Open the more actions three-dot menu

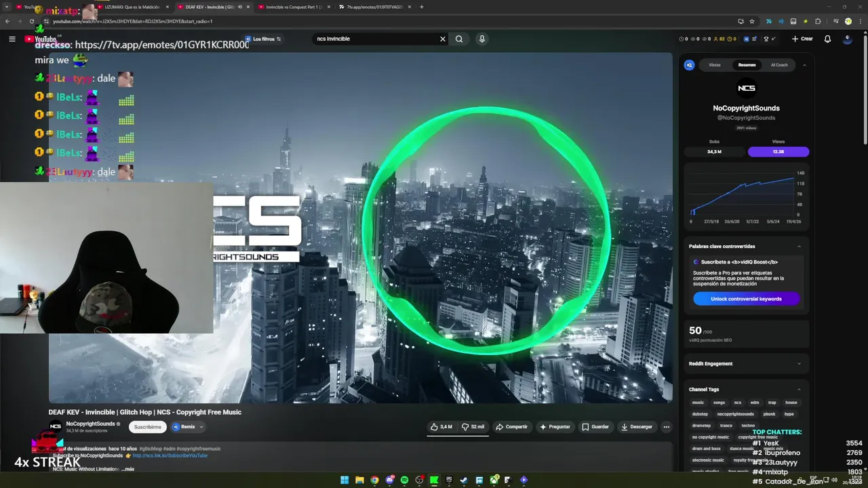[x=667, y=427]
